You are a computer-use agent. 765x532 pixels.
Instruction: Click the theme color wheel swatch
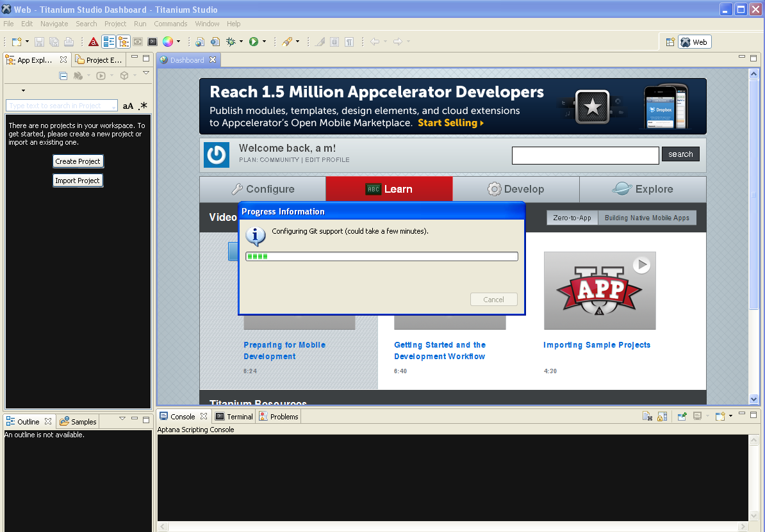(168, 42)
